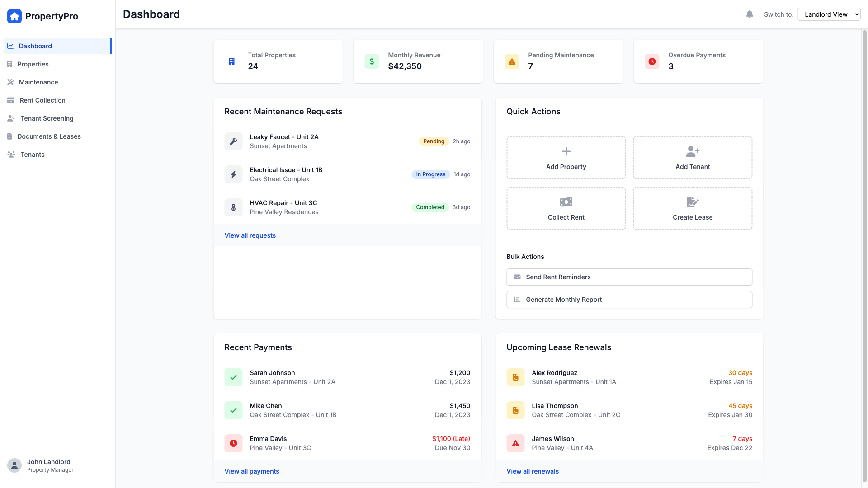Expand the Send Rent Reminders action
The height and width of the screenshot is (488, 868).
629,277
